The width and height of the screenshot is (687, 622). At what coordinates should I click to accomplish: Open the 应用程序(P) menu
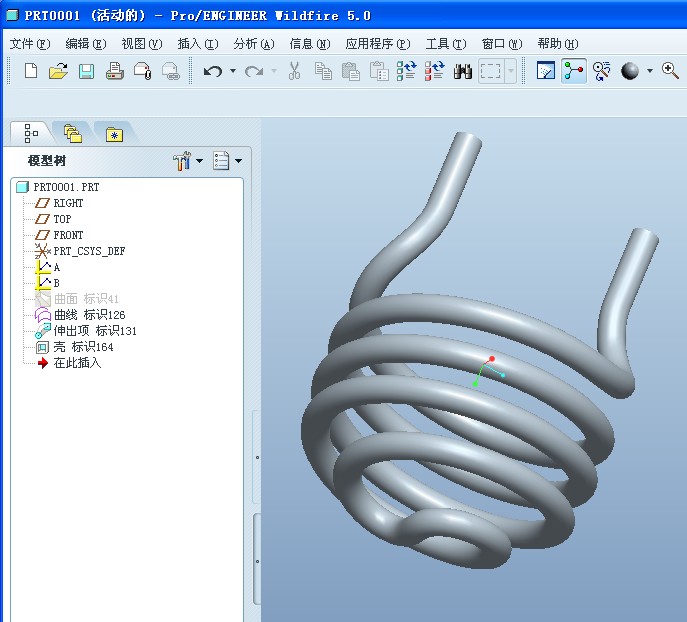click(x=378, y=44)
